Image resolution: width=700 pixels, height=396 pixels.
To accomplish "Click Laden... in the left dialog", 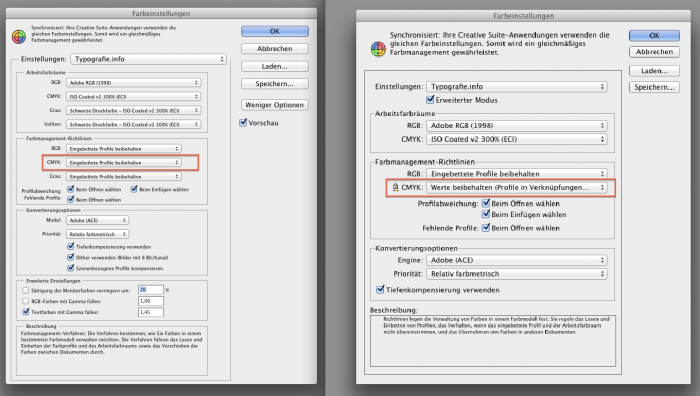I will [275, 66].
